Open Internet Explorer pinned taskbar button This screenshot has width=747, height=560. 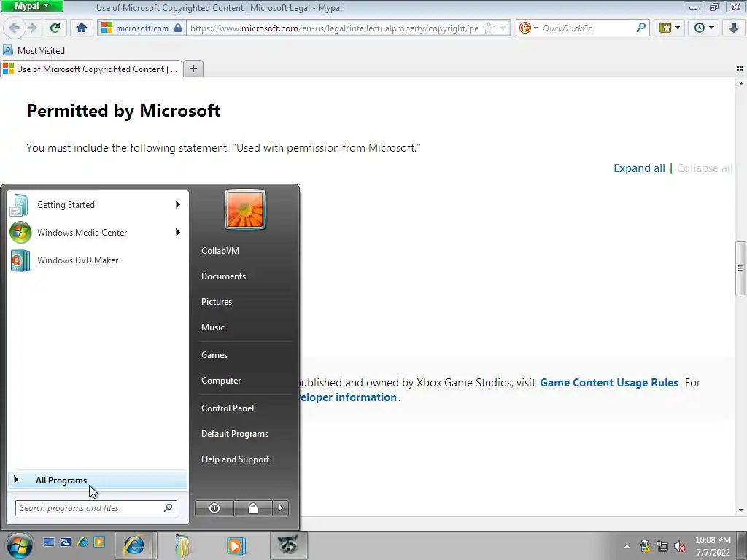click(134, 545)
